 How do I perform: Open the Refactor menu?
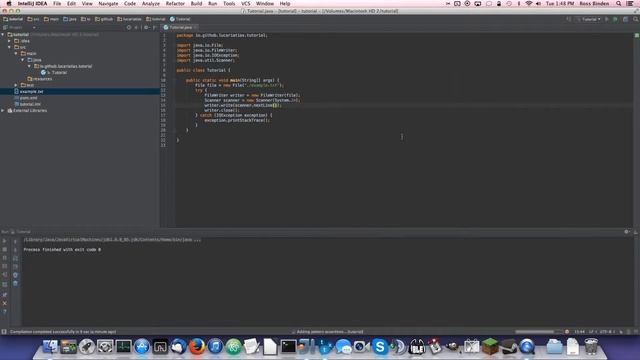click(x=175, y=3)
